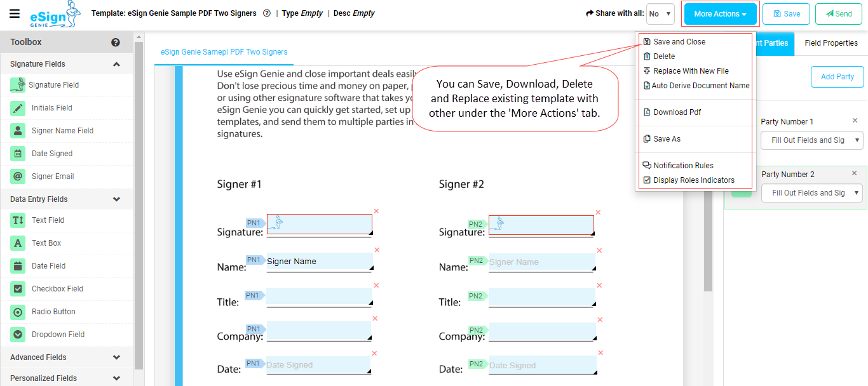868x386 pixels.
Task: Expand the Personalized Fields section
Action: click(116, 378)
